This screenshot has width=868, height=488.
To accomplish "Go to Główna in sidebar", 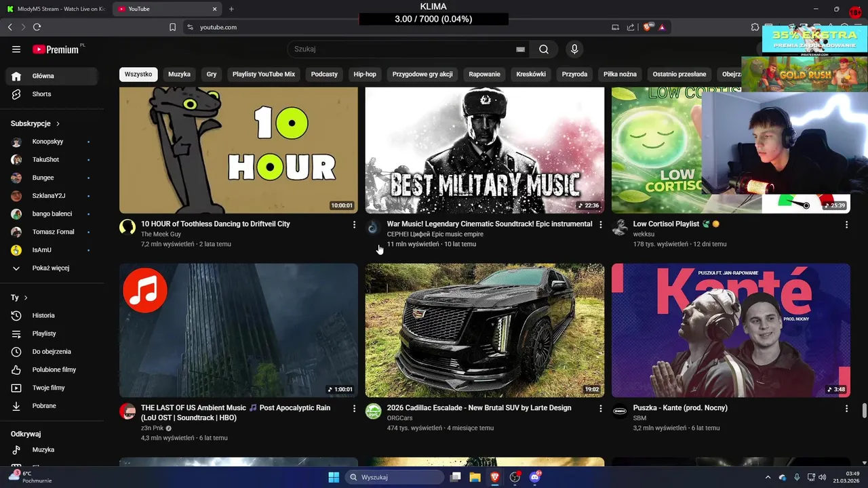I will 52,76.
